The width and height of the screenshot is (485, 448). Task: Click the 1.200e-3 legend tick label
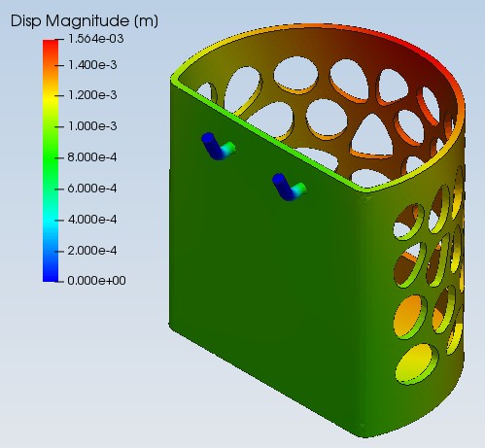(92, 95)
